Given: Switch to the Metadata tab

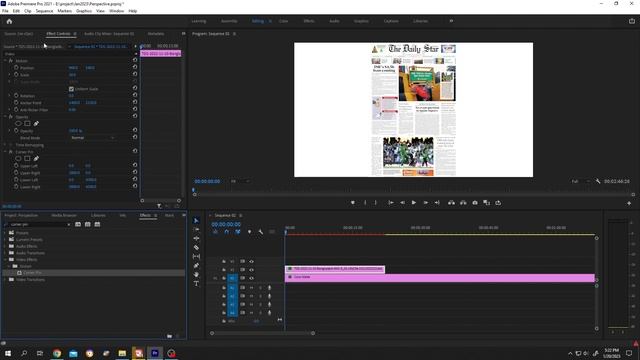Looking at the screenshot, I should (156, 33).
